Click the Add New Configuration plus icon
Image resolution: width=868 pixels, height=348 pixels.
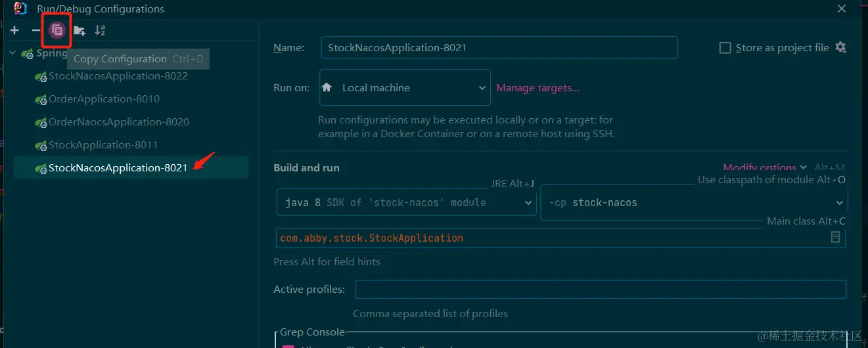coord(14,30)
